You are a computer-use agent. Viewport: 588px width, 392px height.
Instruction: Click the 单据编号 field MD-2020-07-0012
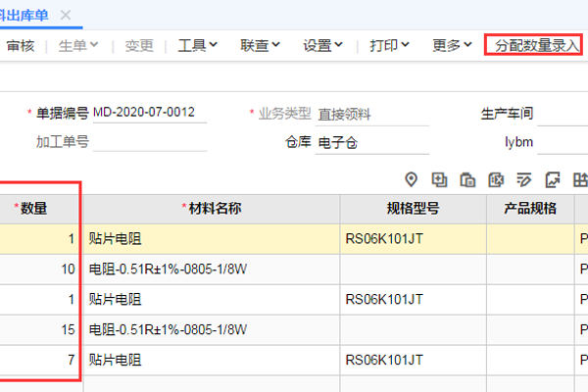(x=149, y=113)
